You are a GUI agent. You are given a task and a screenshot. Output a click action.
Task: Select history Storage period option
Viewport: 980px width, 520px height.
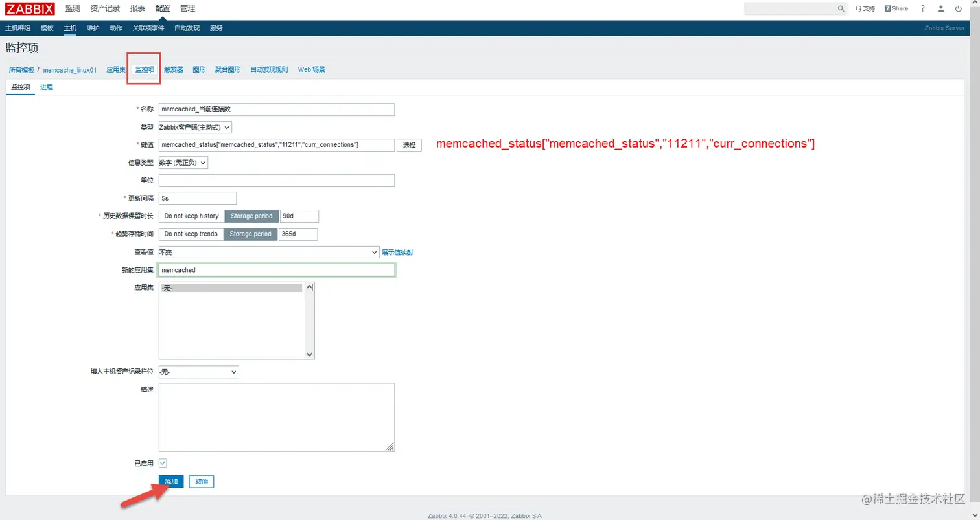coord(251,216)
